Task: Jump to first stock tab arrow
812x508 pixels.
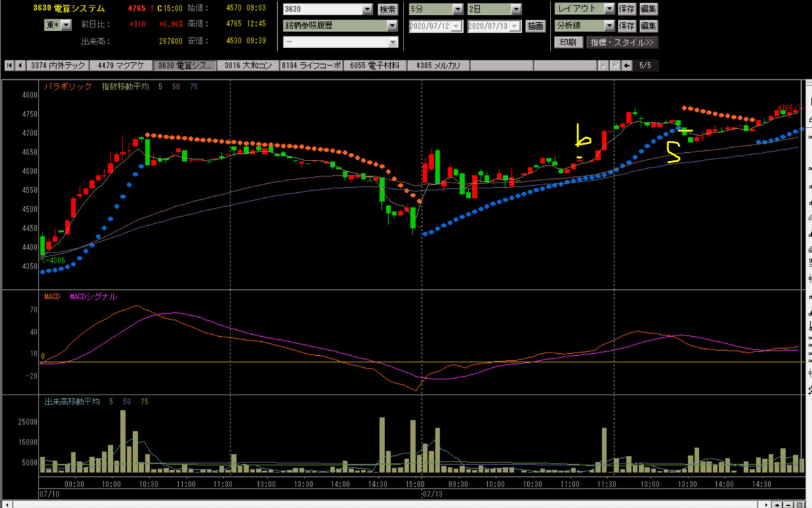Action: click(10, 65)
